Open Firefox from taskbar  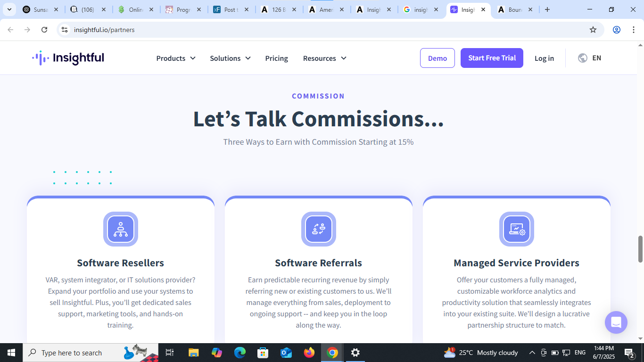click(x=309, y=353)
